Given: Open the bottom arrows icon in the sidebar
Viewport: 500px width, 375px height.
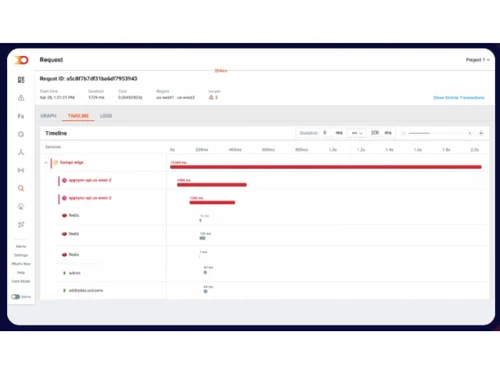Looking at the screenshot, I should (x=21, y=225).
